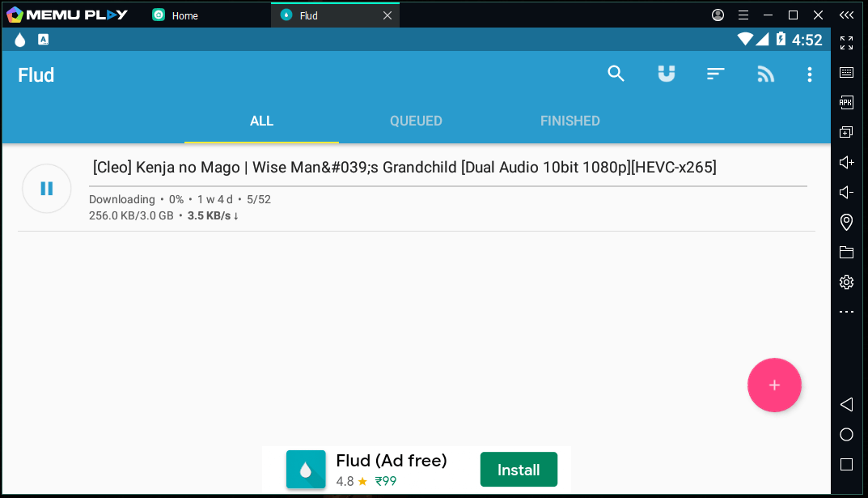Open the Kenja no Mago torrent title
Image resolution: width=868 pixels, height=498 pixels.
coord(404,168)
